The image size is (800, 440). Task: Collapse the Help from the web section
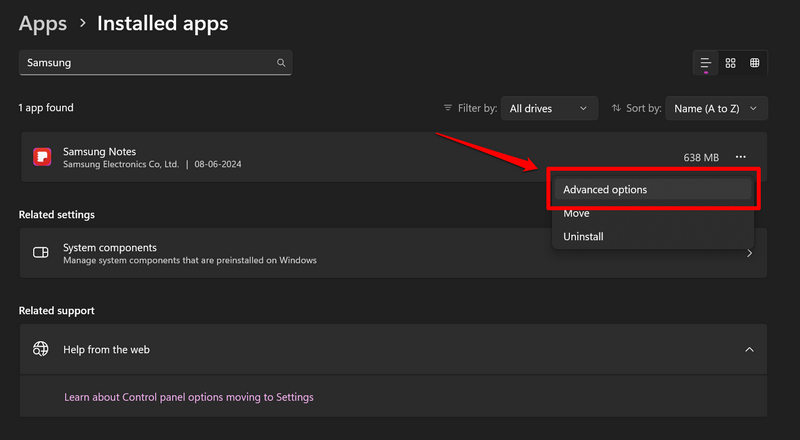(750, 349)
